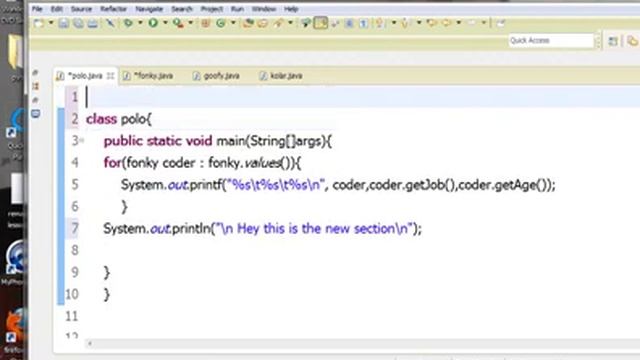Click the Run External Tools icon

(x=178, y=23)
